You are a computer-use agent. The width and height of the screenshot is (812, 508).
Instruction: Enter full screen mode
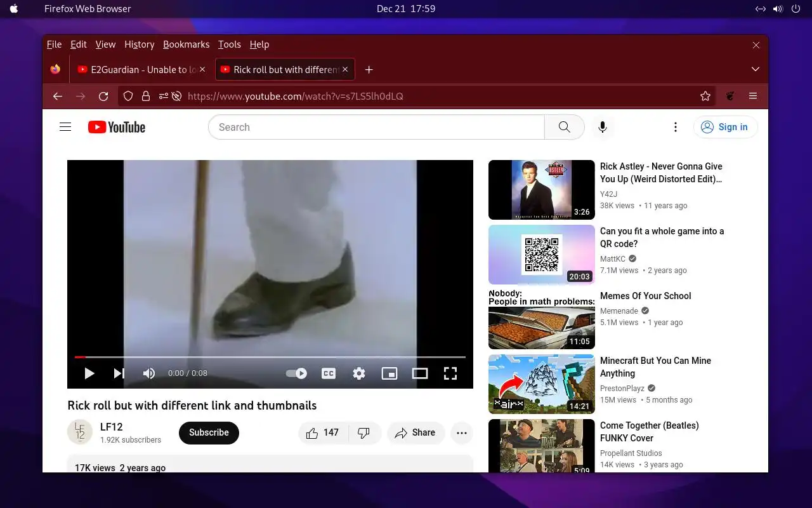pyautogui.click(x=450, y=373)
